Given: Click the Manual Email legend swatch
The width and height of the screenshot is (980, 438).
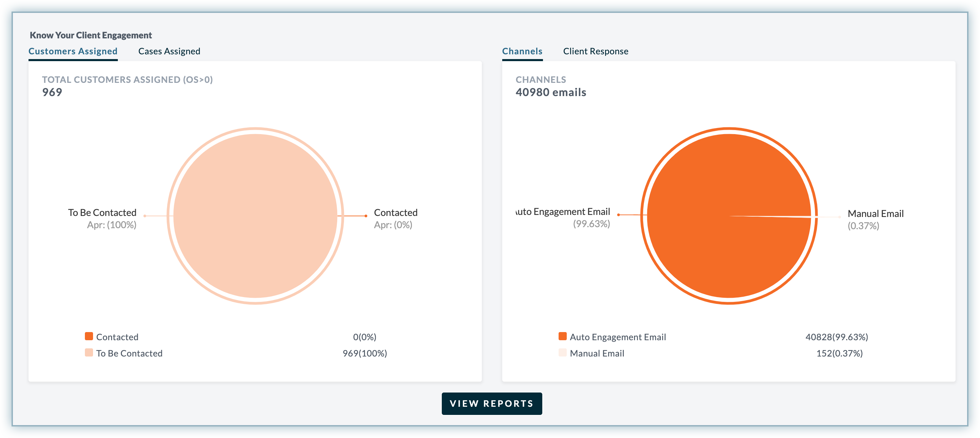Looking at the screenshot, I should coord(562,352).
